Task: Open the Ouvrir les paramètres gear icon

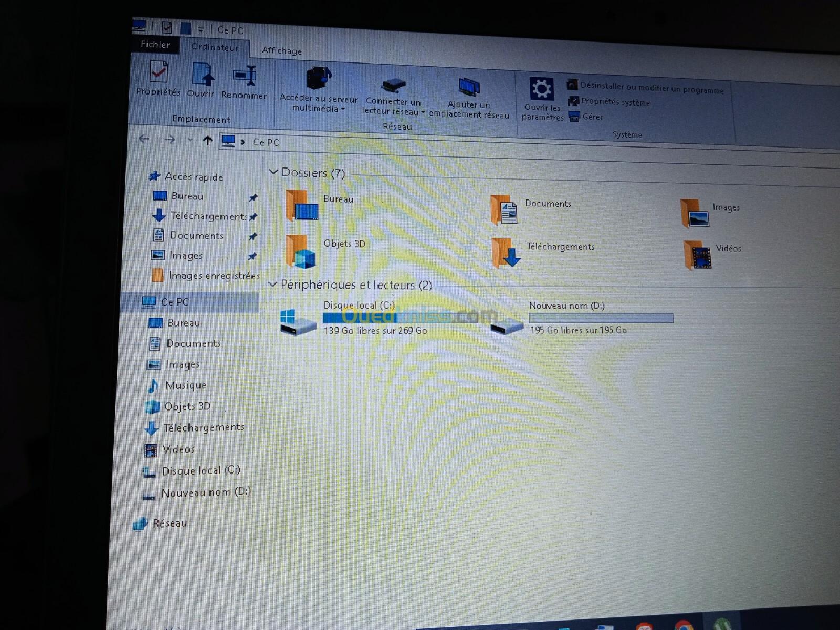Action: pos(541,89)
